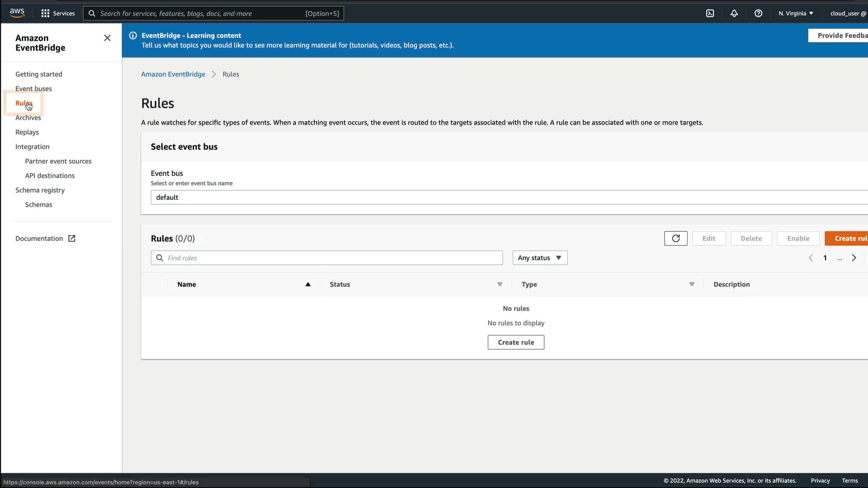Open the Type column filter triangle
Viewport: 868px width, 488px height.
[692, 284]
